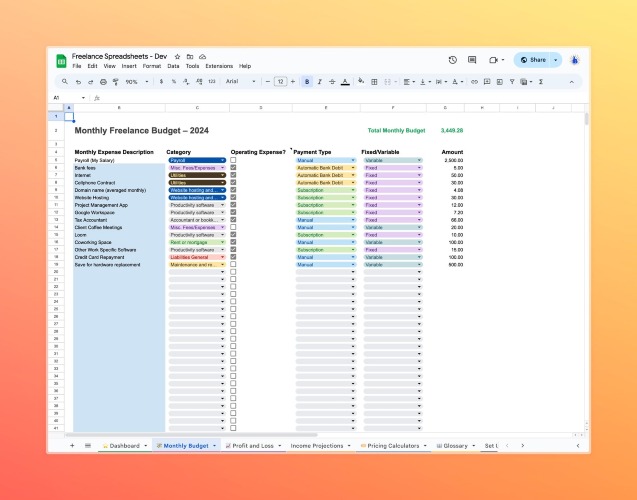
Task: Click the Share button
Action: (533, 60)
